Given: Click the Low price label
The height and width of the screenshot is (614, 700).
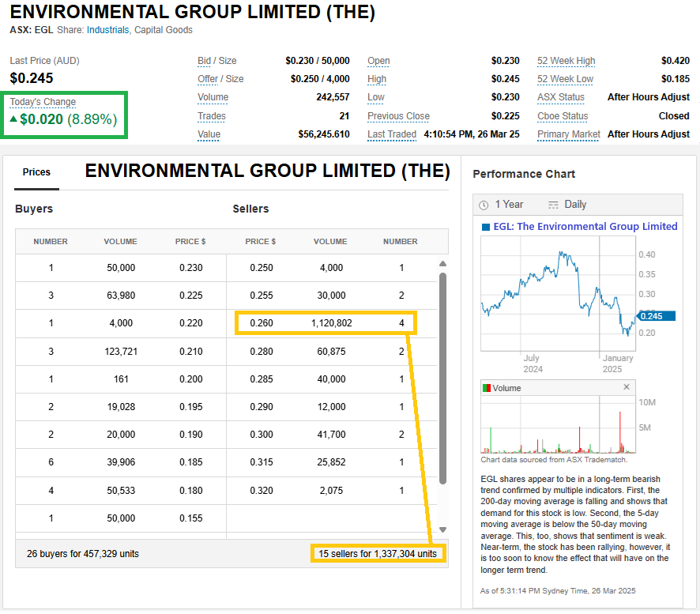Looking at the screenshot, I should point(376,97).
